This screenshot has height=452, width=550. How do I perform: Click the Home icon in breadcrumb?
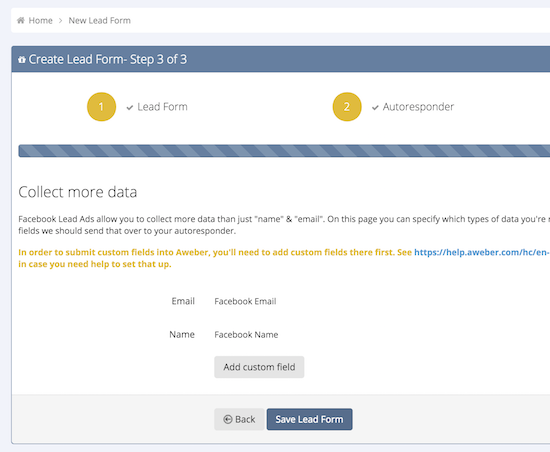point(21,20)
